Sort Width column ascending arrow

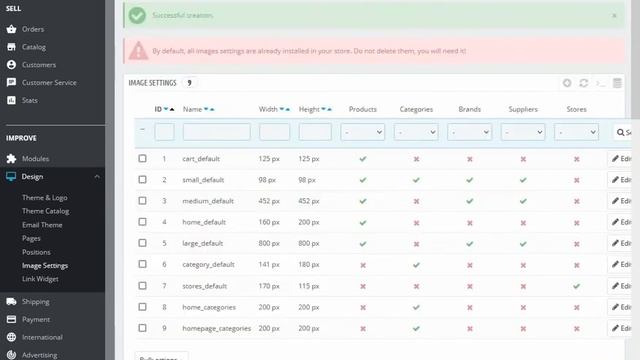(x=287, y=109)
